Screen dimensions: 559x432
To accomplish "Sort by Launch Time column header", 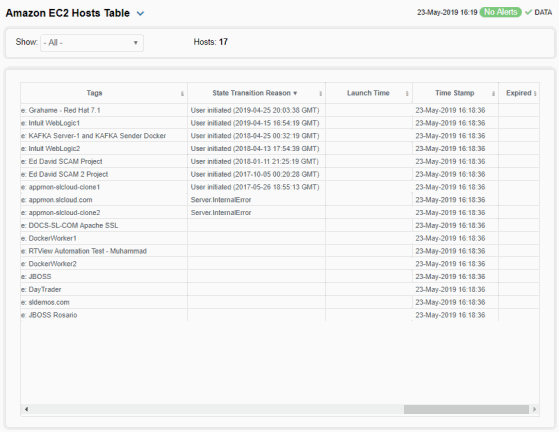I will tap(368, 93).
